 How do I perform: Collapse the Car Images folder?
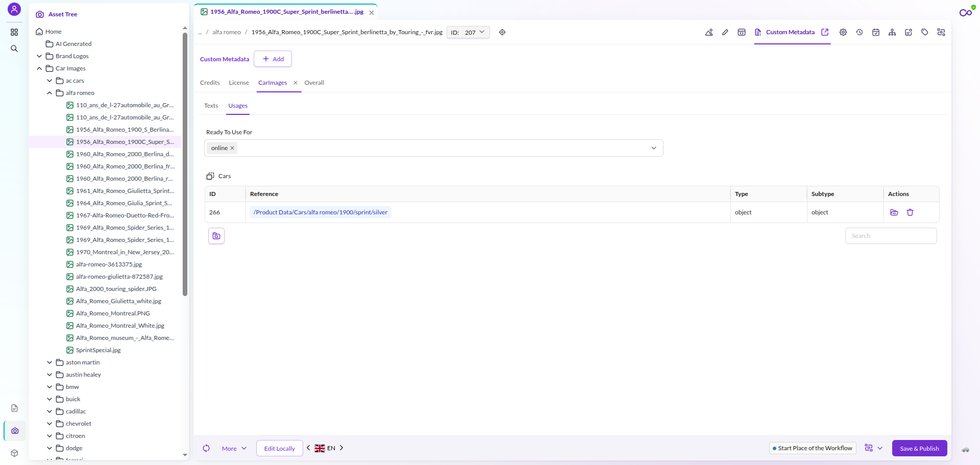coord(39,68)
